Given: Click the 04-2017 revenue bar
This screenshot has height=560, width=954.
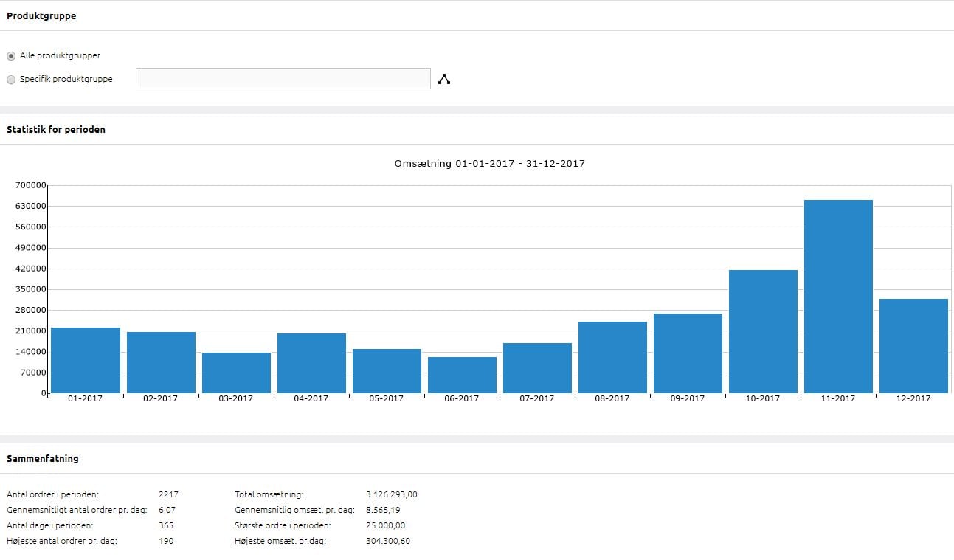Looking at the screenshot, I should pos(311,363).
